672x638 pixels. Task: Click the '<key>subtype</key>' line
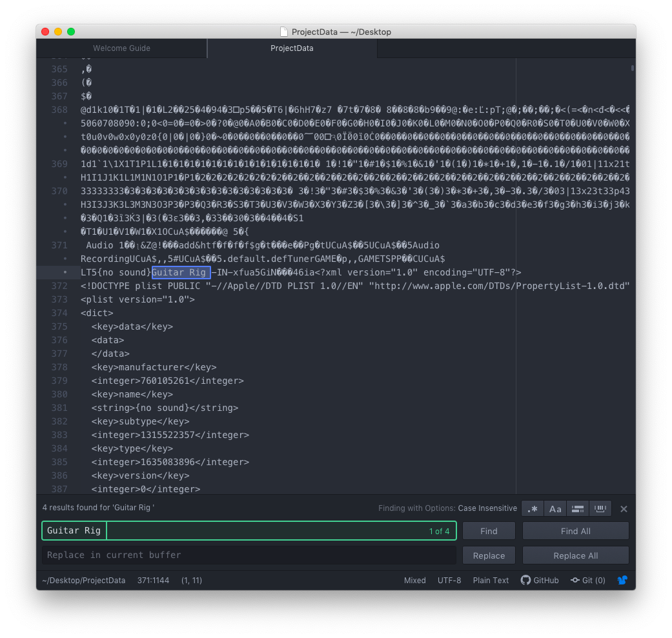click(x=140, y=421)
